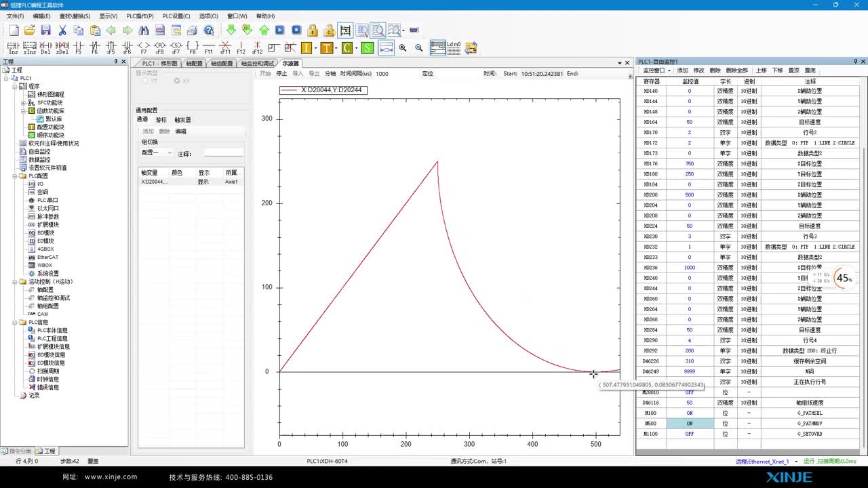
Task: Insert normally closed contact F6
Action: coord(94,47)
